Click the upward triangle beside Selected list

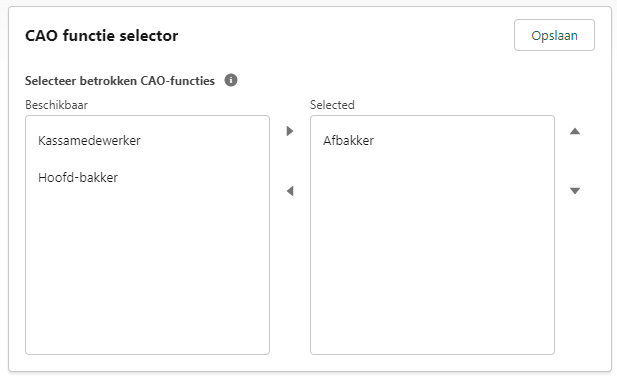[575, 131]
